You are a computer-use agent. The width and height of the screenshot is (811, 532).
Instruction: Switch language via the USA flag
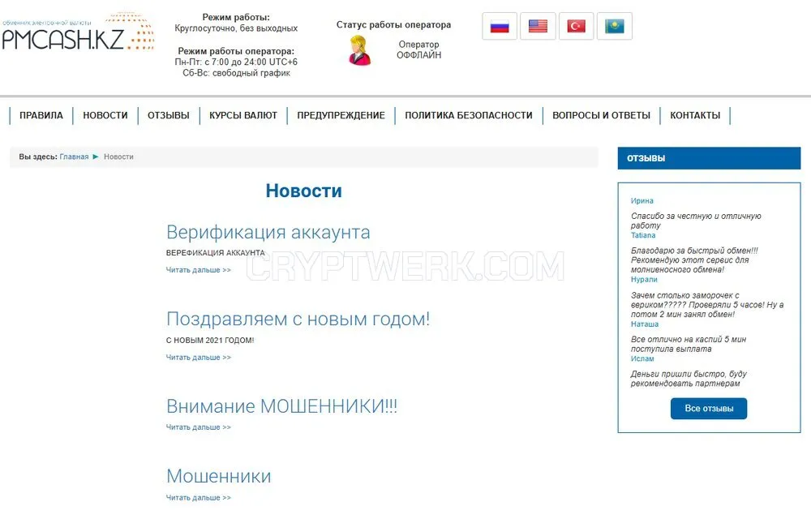pyautogui.click(x=538, y=26)
